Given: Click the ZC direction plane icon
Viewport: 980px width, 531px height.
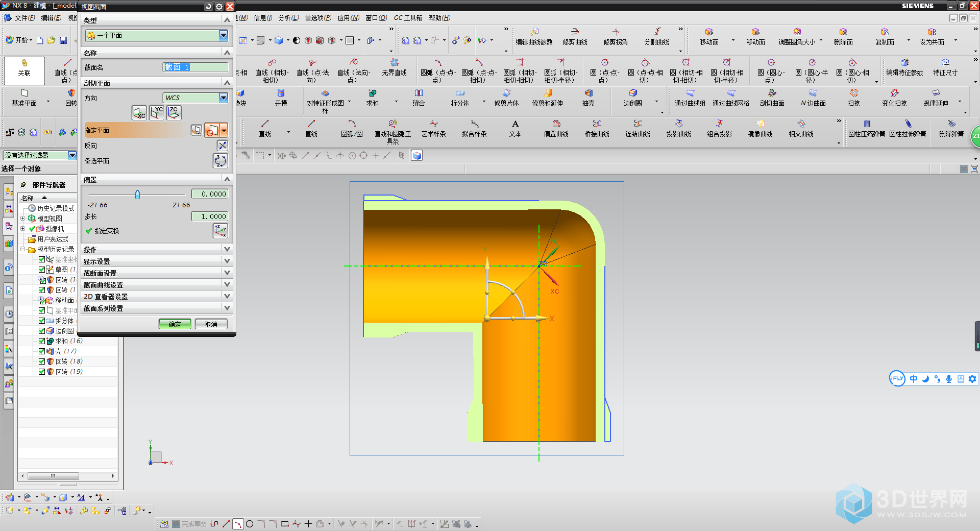Looking at the screenshot, I should point(174,113).
